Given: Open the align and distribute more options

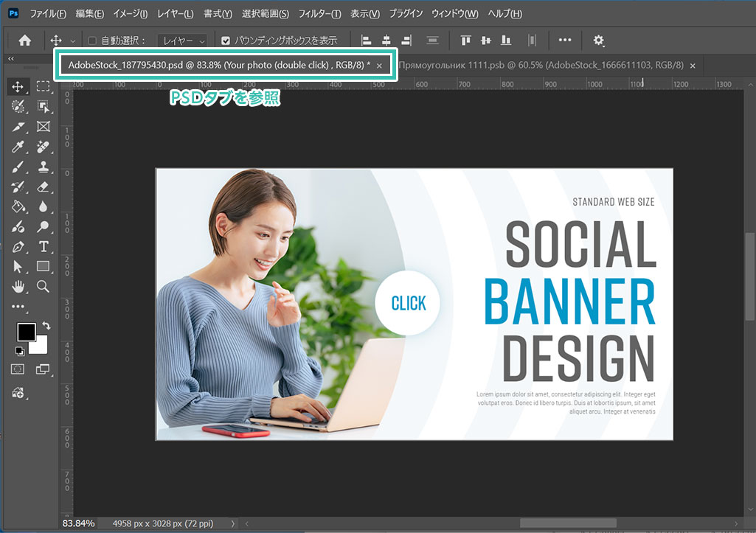Looking at the screenshot, I should pos(564,40).
